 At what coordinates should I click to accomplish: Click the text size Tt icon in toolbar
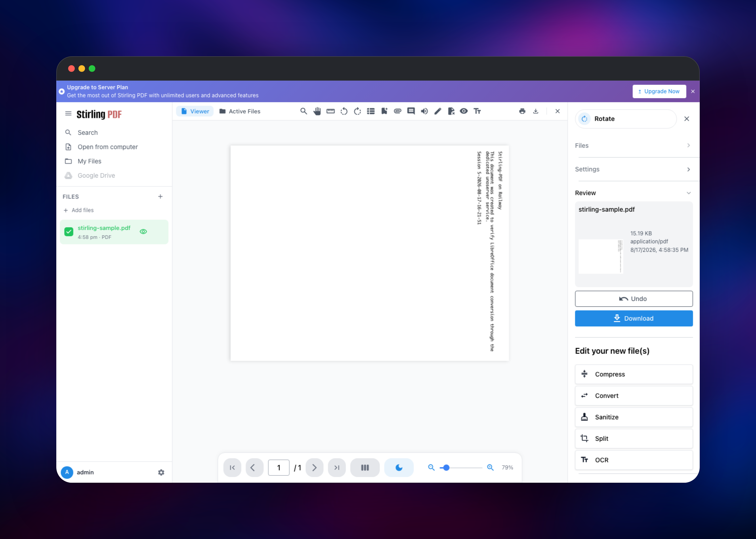pos(477,111)
